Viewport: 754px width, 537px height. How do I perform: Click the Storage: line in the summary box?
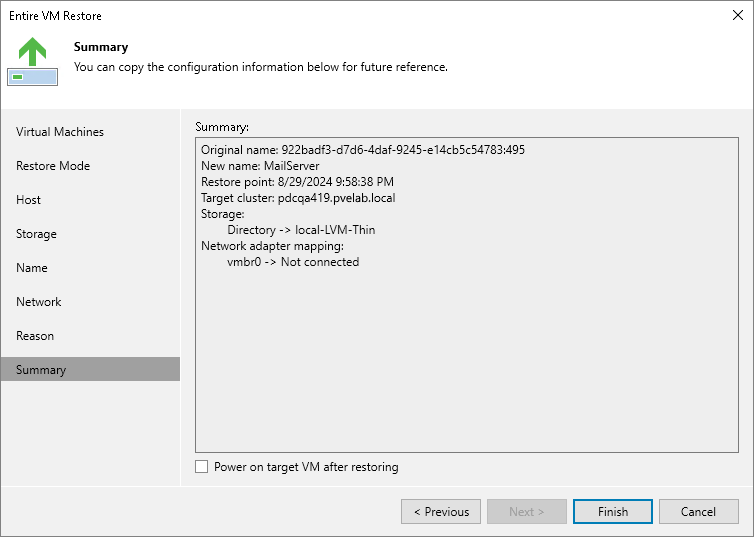coord(223,214)
